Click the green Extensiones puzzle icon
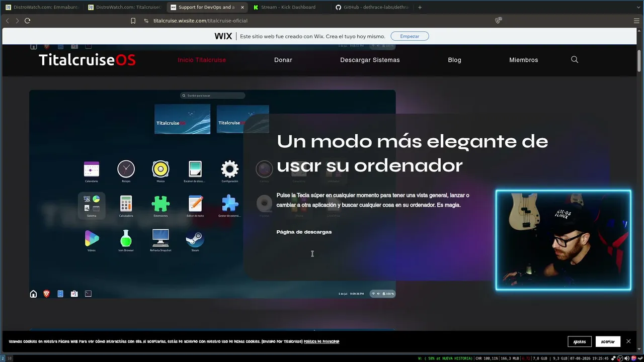644x362 pixels. [x=160, y=204]
